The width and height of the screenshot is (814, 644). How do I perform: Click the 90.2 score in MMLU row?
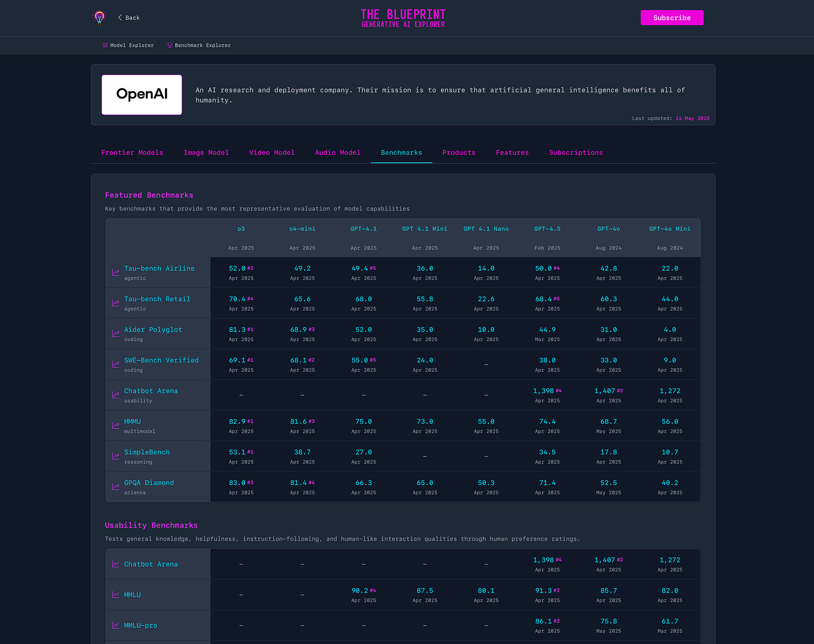(359, 591)
